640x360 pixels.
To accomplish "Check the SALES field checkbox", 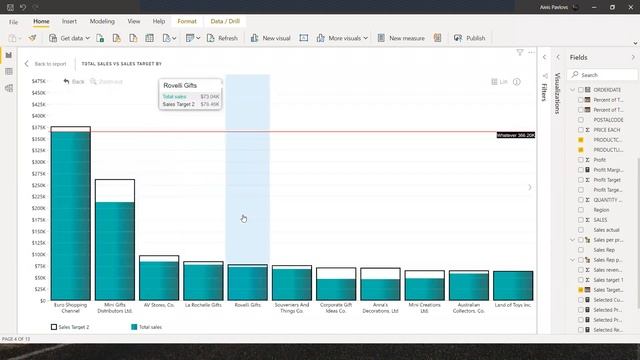I will point(581,220).
